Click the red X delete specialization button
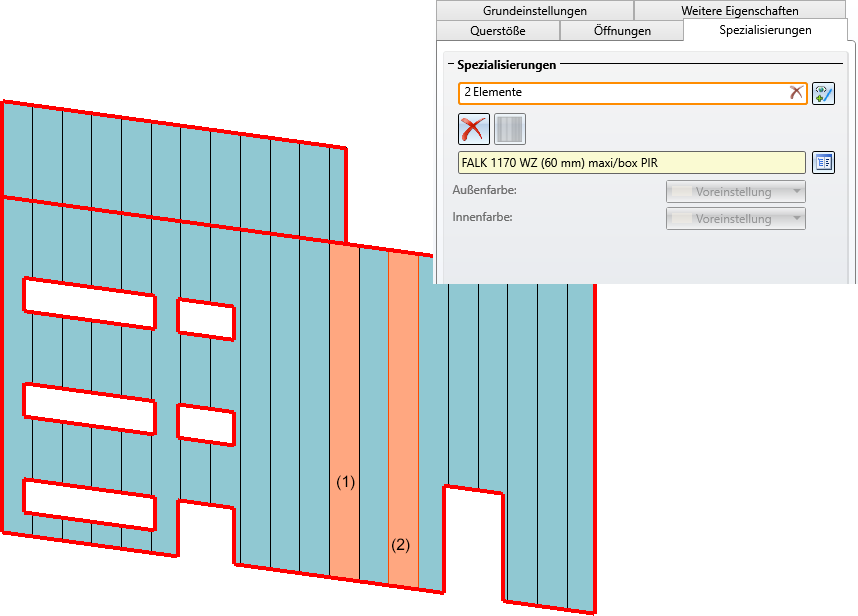Viewport: 858px width, 616px height. 473,129
